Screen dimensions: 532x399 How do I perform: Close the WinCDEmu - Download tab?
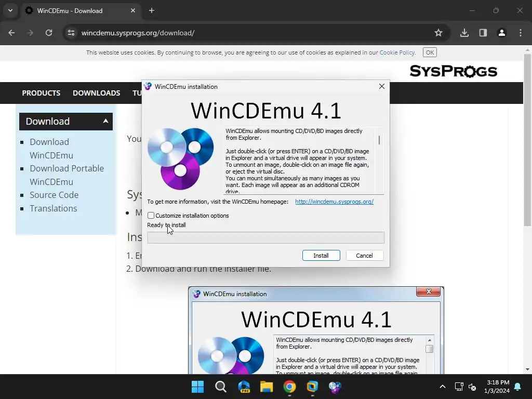click(x=133, y=10)
